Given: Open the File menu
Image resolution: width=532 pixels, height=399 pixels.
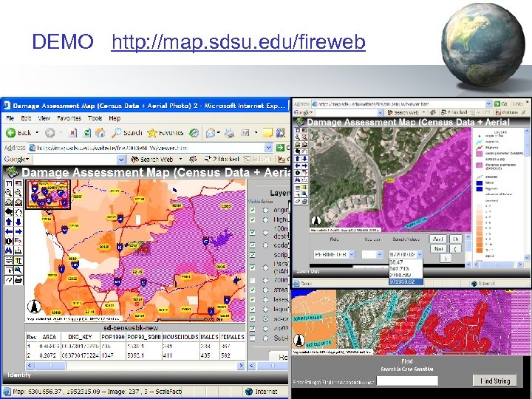Looking at the screenshot, I should point(10,118).
